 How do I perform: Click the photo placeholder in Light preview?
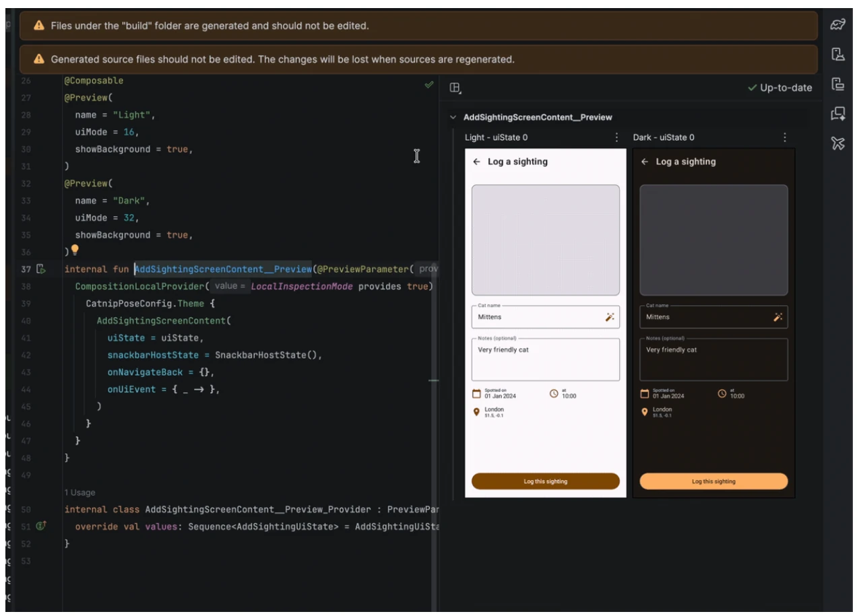pos(546,240)
